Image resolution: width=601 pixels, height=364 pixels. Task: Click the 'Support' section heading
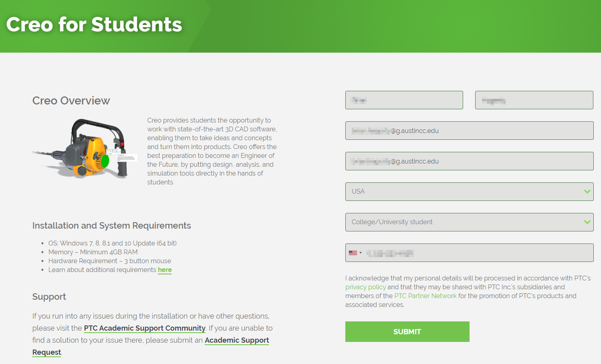[x=49, y=297]
